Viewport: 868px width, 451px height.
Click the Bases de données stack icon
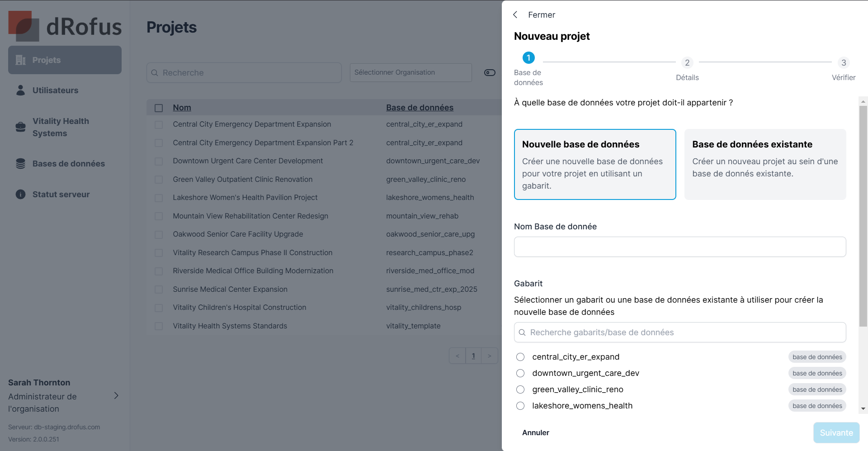21,164
